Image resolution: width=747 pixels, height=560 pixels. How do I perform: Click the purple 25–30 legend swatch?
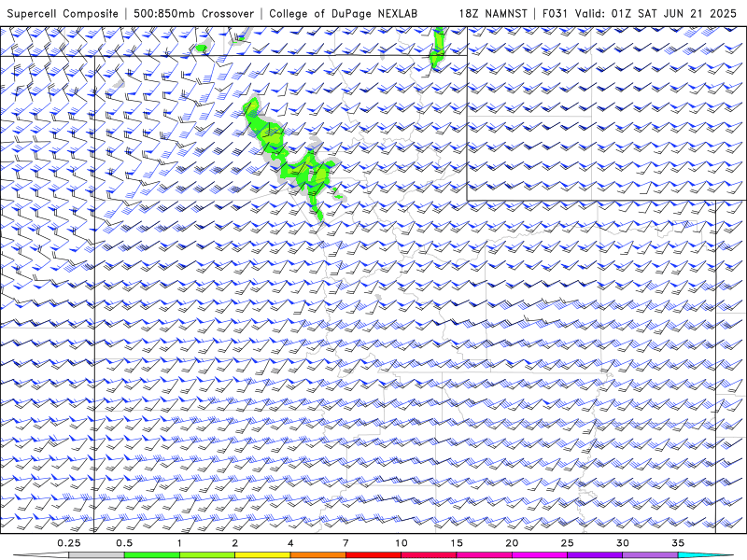tap(595, 555)
